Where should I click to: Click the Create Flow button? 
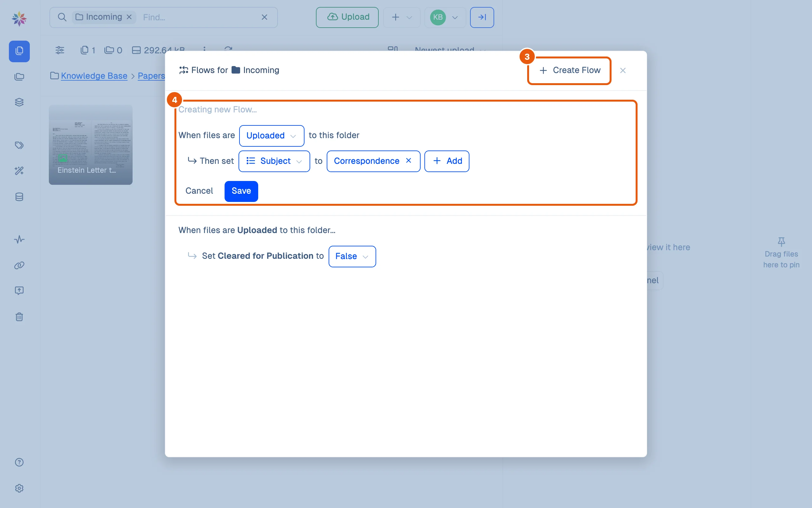569,70
